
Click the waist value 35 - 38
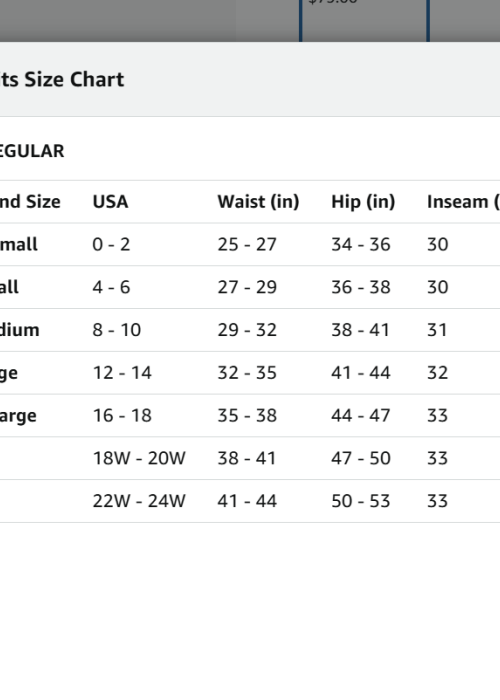click(x=247, y=416)
